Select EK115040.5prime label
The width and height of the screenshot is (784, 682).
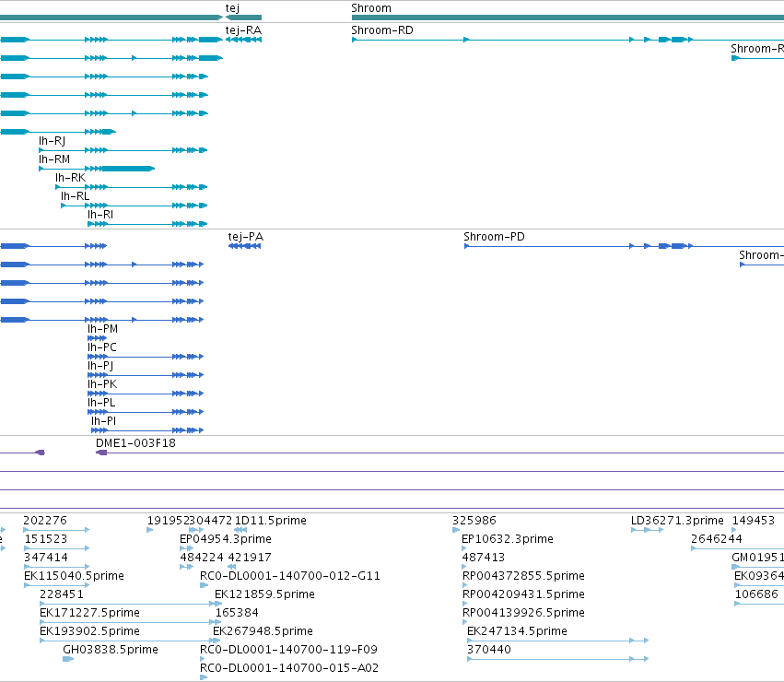tap(74, 576)
